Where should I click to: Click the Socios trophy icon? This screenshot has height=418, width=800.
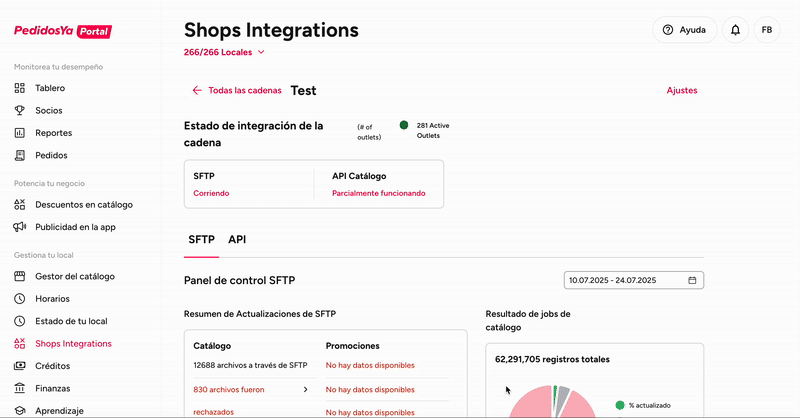(20, 110)
